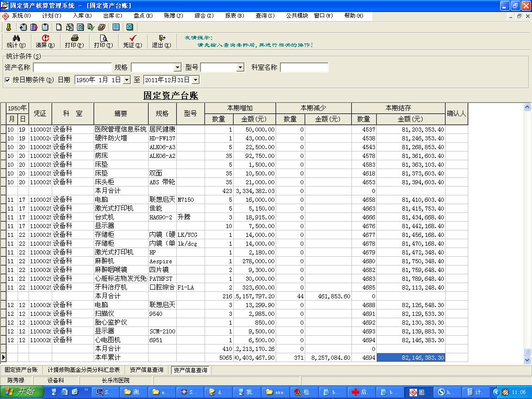
Task: Open the 规格 dropdown list
Action: (177, 67)
